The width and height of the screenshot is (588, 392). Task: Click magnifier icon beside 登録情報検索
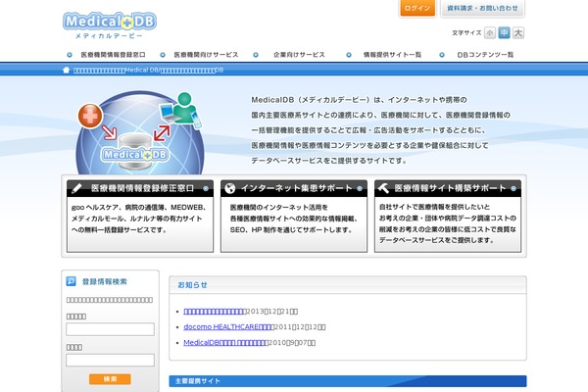tap(71, 281)
